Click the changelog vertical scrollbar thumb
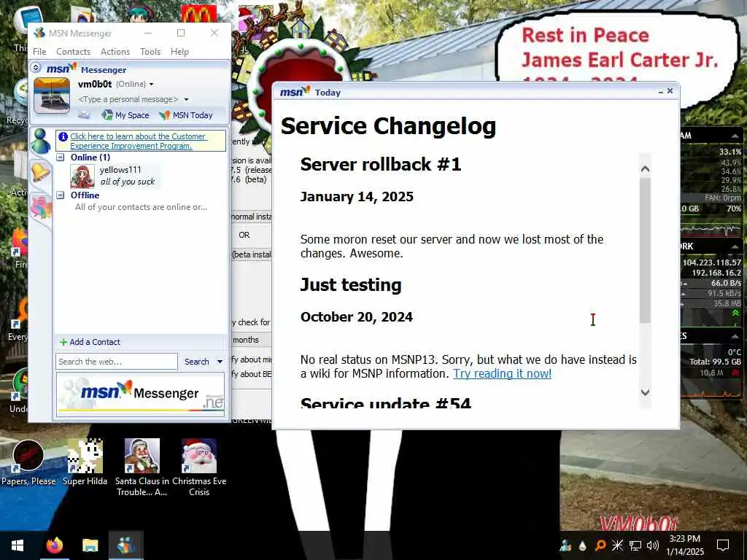The image size is (747, 560). pyautogui.click(x=645, y=250)
